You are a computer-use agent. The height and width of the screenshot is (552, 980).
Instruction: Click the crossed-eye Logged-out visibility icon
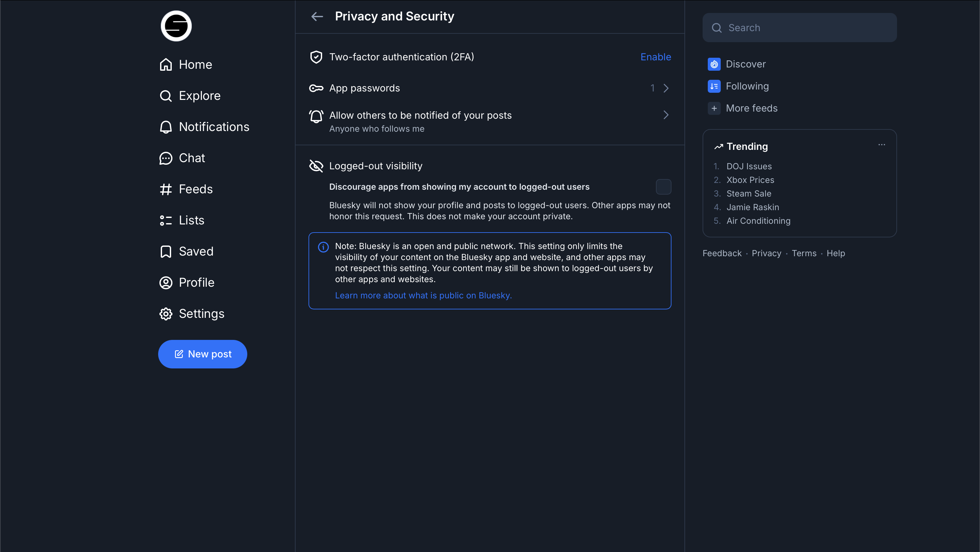pyautogui.click(x=316, y=166)
